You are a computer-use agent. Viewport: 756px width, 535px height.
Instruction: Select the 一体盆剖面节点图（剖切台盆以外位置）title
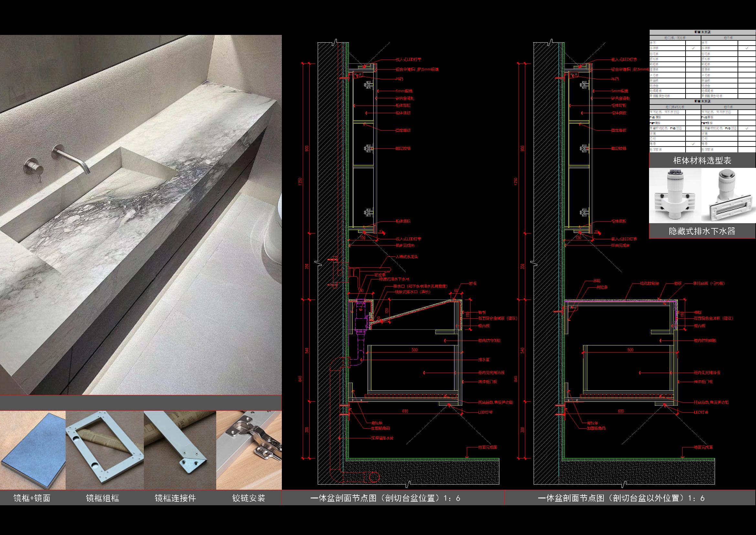pos(621,498)
